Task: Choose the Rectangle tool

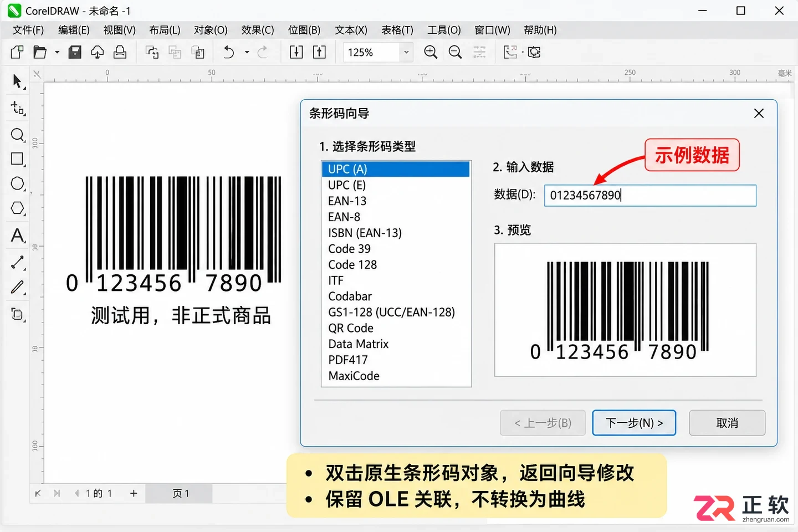Action: coord(18,159)
